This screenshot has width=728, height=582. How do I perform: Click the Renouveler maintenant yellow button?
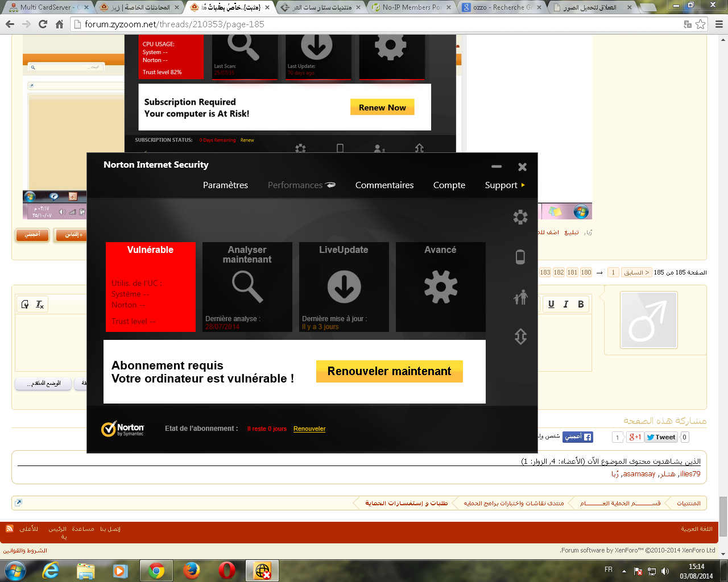pyautogui.click(x=390, y=371)
